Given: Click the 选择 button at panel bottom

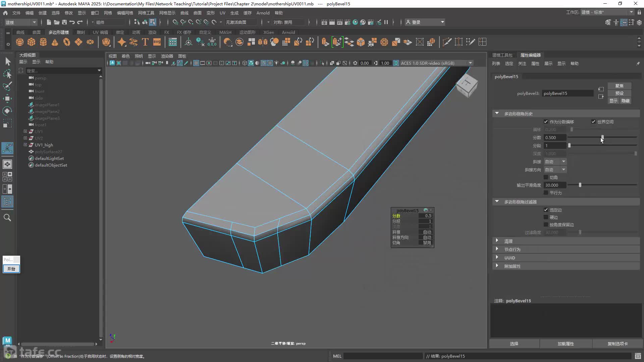Looking at the screenshot, I should tap(514, 344).
